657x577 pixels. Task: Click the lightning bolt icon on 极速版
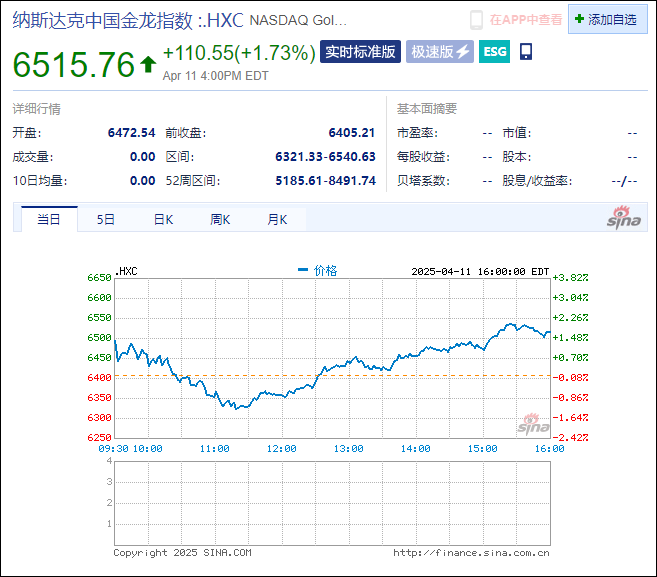point(463,52)
